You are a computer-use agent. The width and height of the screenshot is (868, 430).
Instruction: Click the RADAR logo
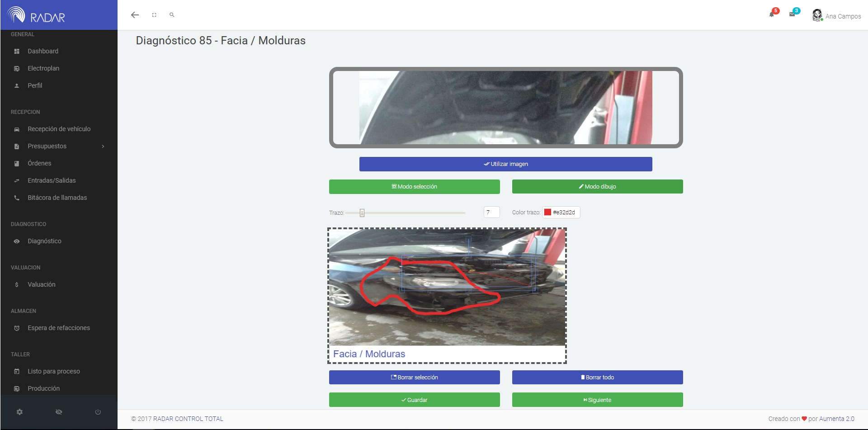tap(37, 15)
